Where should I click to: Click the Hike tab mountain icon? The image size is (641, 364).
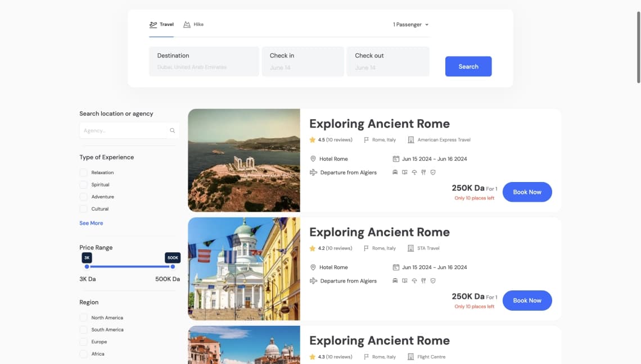point(187,25)
